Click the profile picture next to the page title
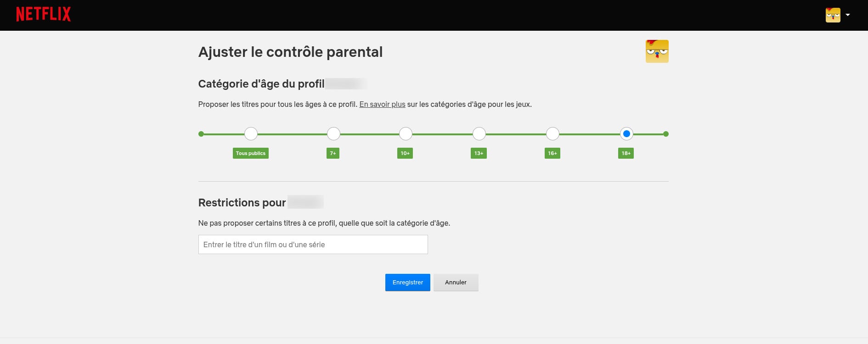The image size is (868, 344). tap(657, 51)
